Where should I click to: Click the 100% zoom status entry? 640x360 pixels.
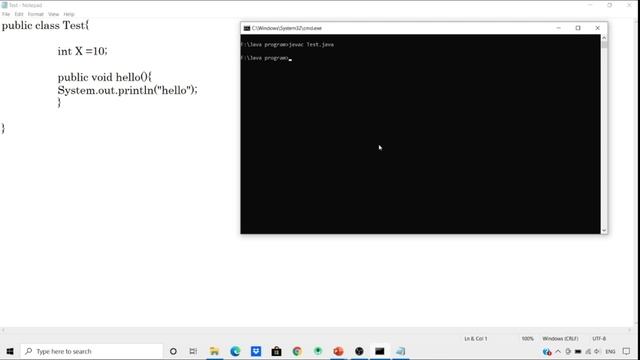point(527,339)
